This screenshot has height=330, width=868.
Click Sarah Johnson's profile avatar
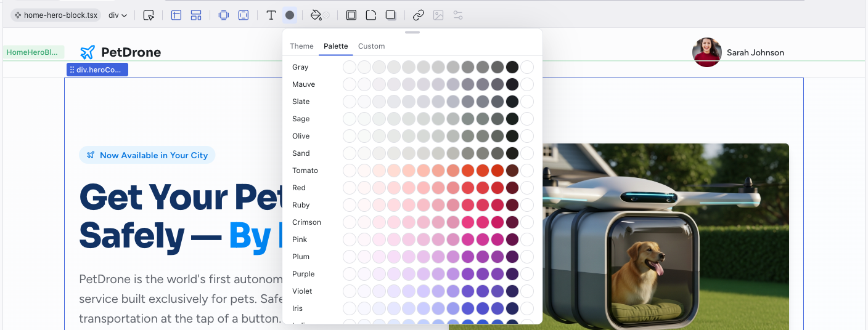pyautogui.click(x=707, y=52)
